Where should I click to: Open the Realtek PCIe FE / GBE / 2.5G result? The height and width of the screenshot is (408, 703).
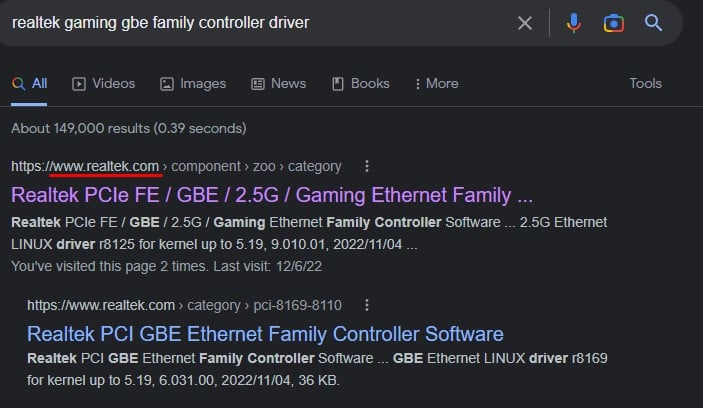[x=272, y=194]
